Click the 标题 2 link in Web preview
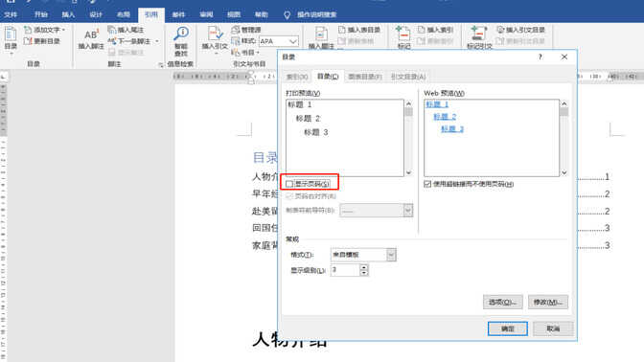644x362 pixels. point(445,117)
